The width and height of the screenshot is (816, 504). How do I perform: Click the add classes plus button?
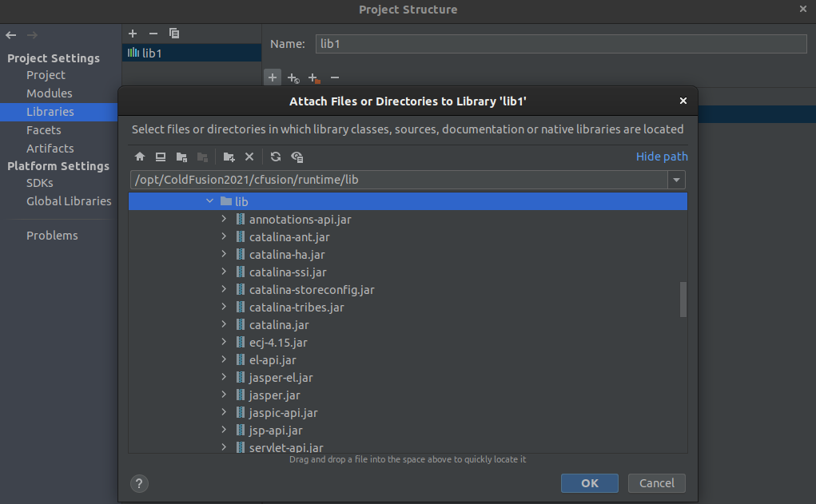273,77
